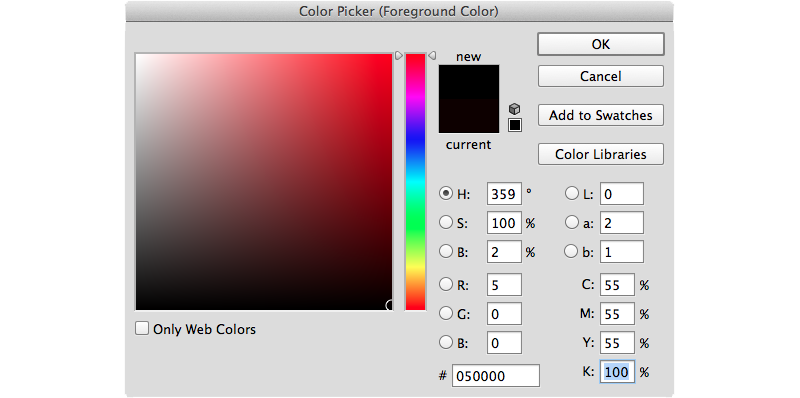Click the K black percentage field
Image resolution: width=800 pixels, height=398 pixels.
point(617,372)
